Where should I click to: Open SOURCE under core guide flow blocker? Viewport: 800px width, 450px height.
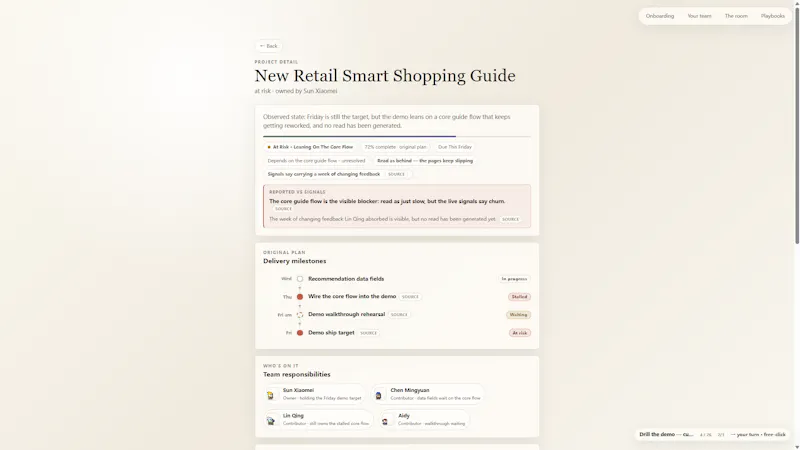[x=283, y=209]
